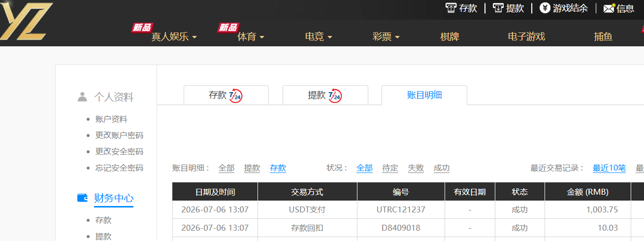The width and height of the screenshot is (644, 241).
Task: Click the amount 1,003.75
Action: tap(602, 209)
